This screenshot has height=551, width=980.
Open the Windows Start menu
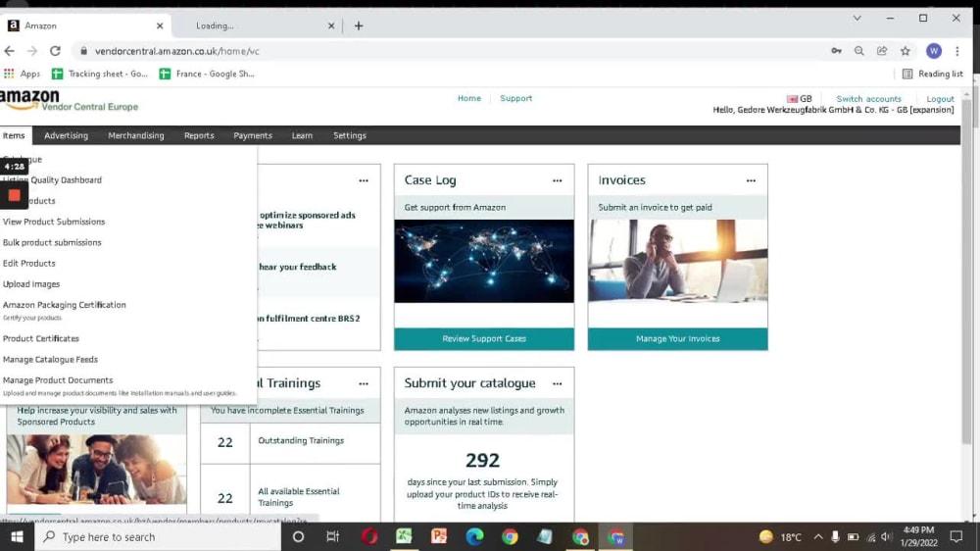tap(17, 536)
